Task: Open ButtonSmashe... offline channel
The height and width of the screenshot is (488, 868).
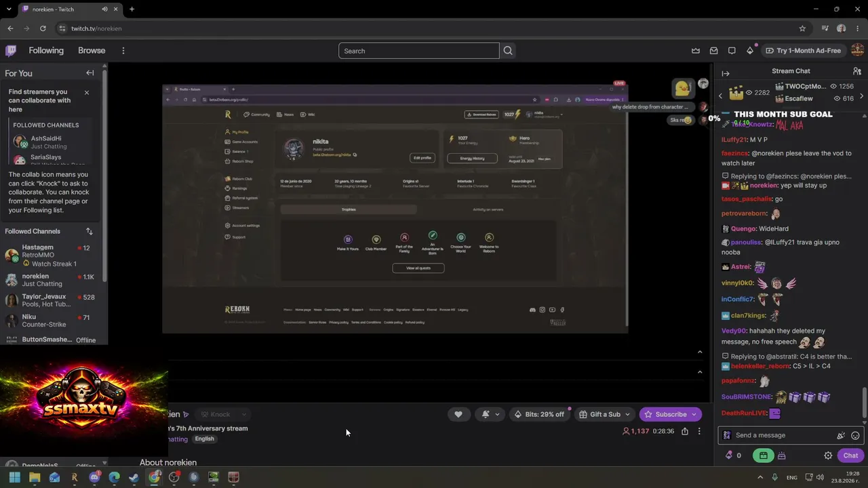Action: tap(50, 340)
